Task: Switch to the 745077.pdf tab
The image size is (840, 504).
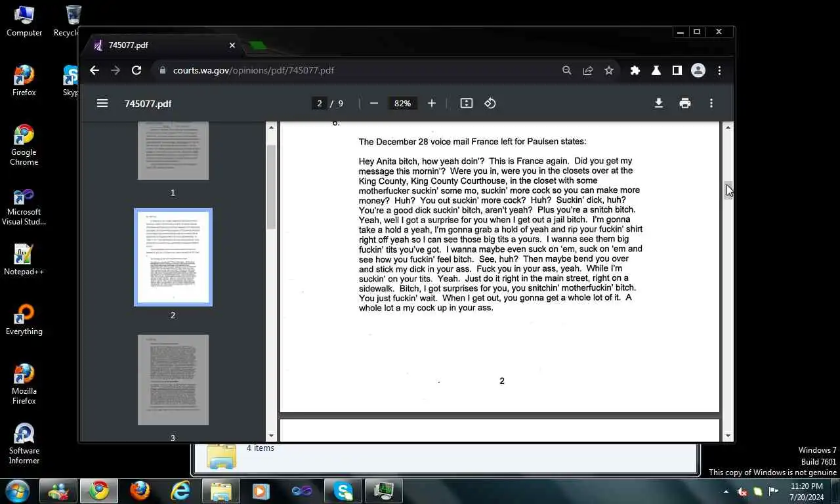Action: tap(164, 45)
